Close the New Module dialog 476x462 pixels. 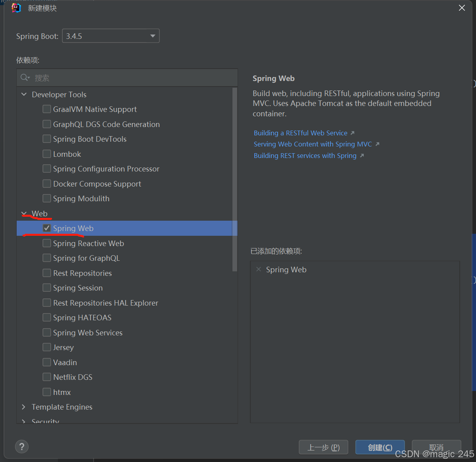pyautogui.click(x=462, y=8)
